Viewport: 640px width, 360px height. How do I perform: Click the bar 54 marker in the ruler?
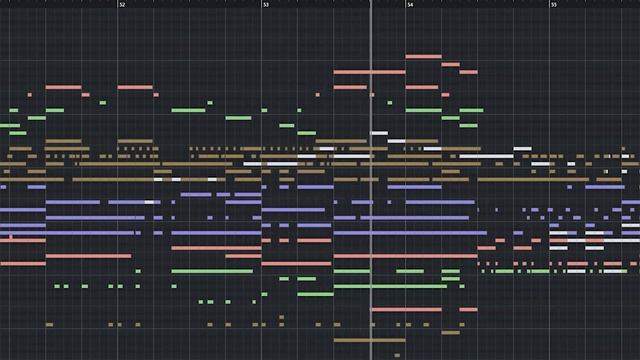410,4
